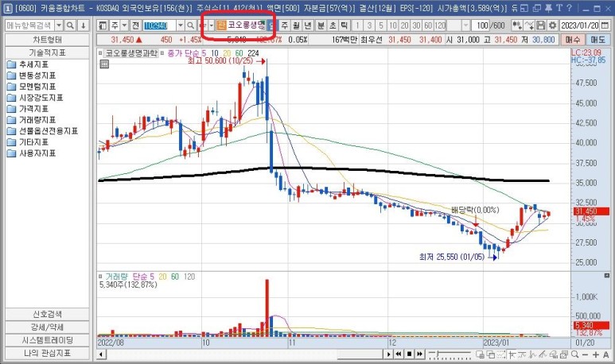Click the horizontal chart scrollbar thumb
615x364 pixels.
360,354
